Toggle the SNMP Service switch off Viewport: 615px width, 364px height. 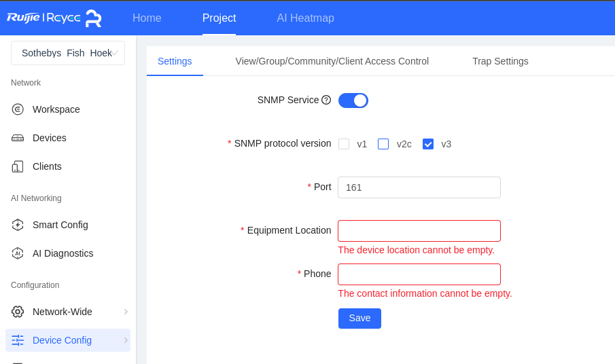point(353,101)
